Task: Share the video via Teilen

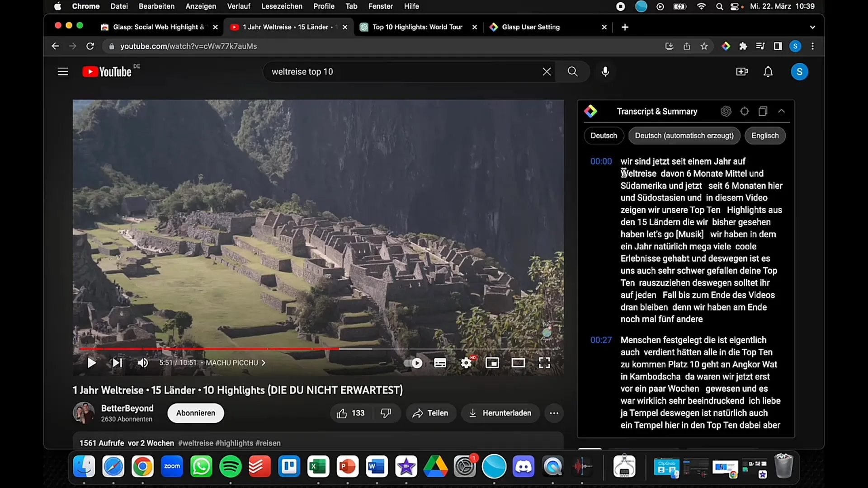Action: point(430,413)
